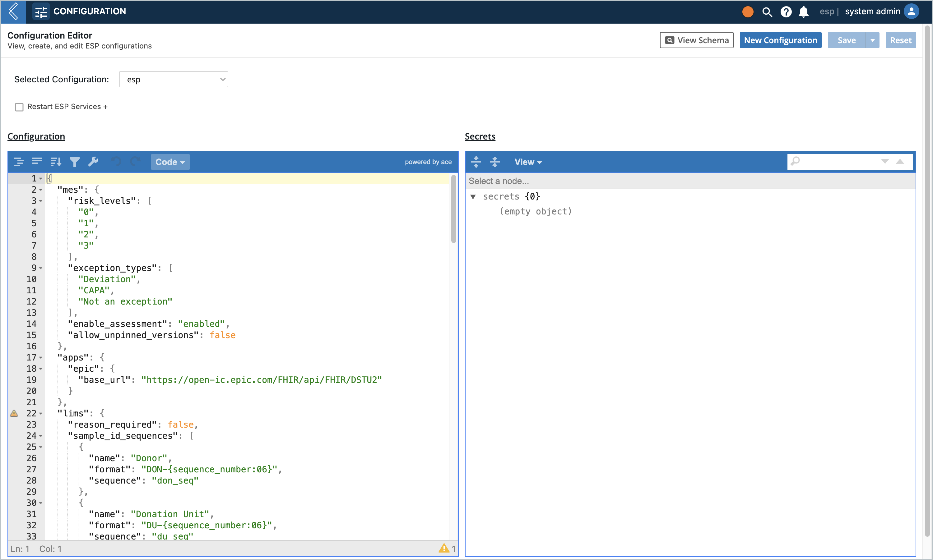This screenshot has height=560, width=933.
Task: Click the epic base_url string value
Action: pyautogui.click(x=262, y=380)
